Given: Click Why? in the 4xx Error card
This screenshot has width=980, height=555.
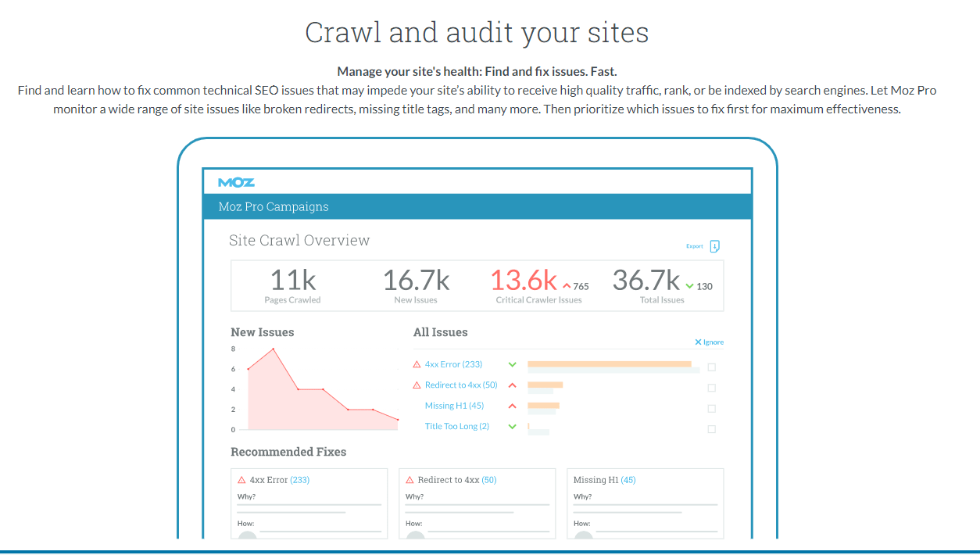Looking at the screenshot, I should (x=246, y=497).
